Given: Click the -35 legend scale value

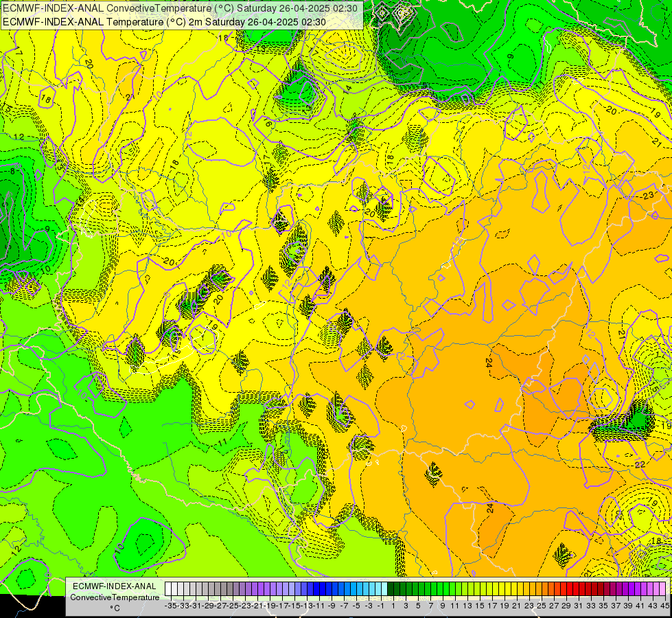Looking at the screenshot, I should click(x=170, y=606).
